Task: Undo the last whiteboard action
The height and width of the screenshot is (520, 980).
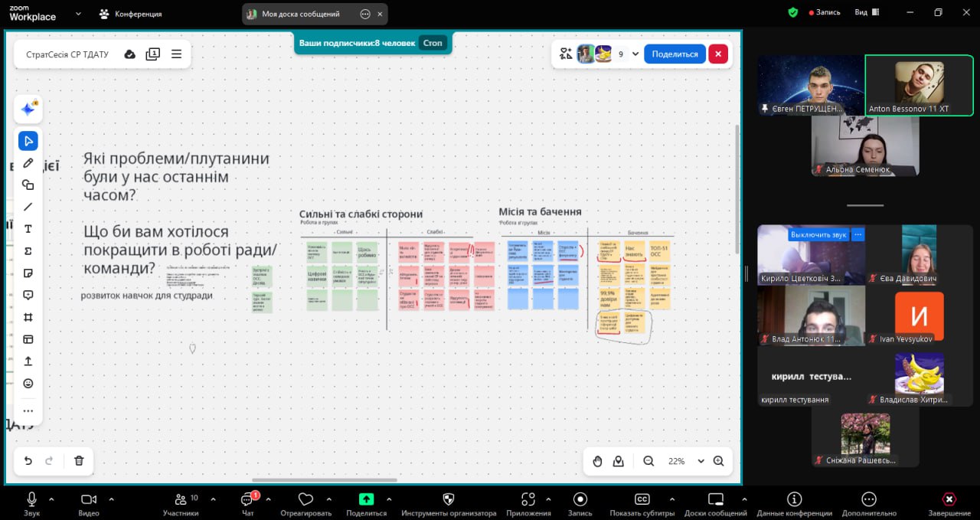Action: coord(28,460)
